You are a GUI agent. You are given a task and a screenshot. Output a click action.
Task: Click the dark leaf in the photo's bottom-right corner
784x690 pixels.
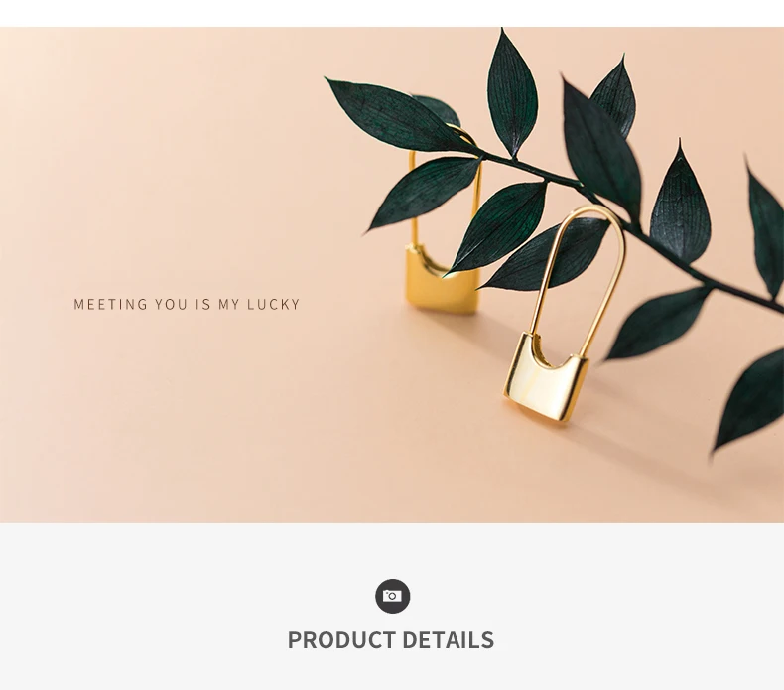pos(750,400)
